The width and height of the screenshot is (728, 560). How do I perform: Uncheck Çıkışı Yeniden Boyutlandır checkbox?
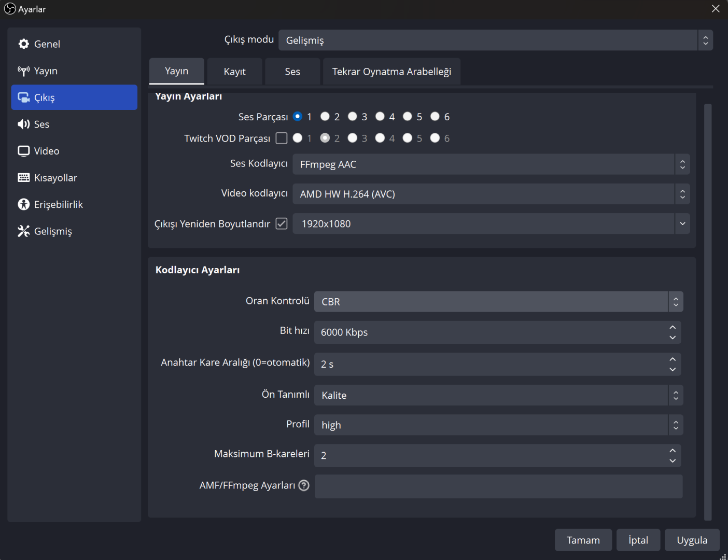[x=282, y=223]
